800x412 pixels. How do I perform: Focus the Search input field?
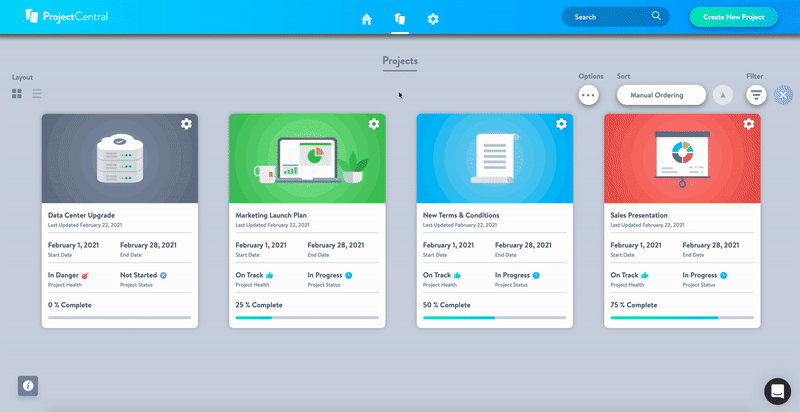pos(615,17)
